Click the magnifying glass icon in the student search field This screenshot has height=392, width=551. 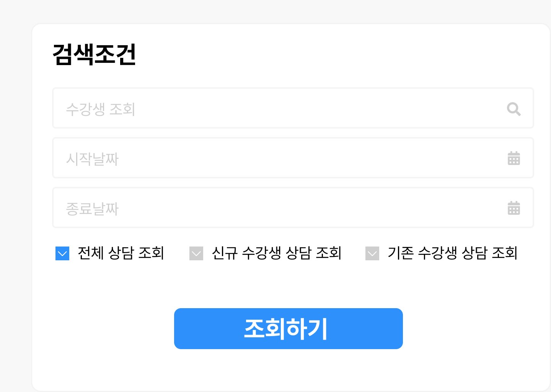(x=514, y=109)
